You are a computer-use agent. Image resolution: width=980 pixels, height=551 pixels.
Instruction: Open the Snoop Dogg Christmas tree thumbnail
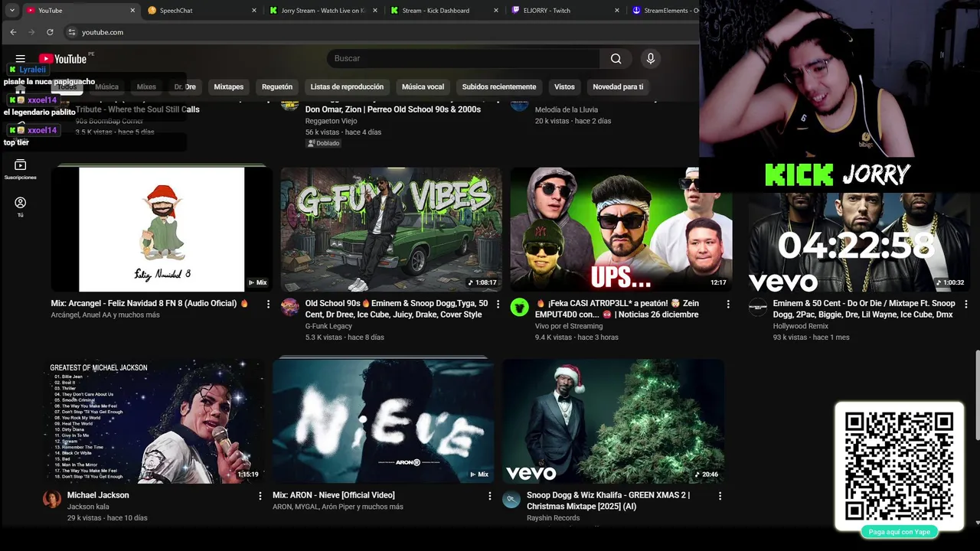pyautogui.click(x=613, y=421)
